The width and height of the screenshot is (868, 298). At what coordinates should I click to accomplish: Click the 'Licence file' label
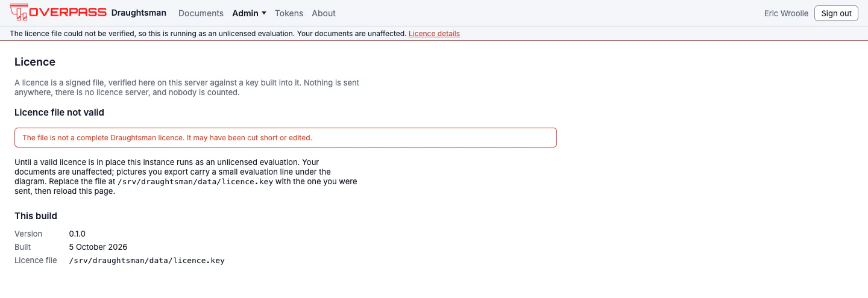pos(36,260)
